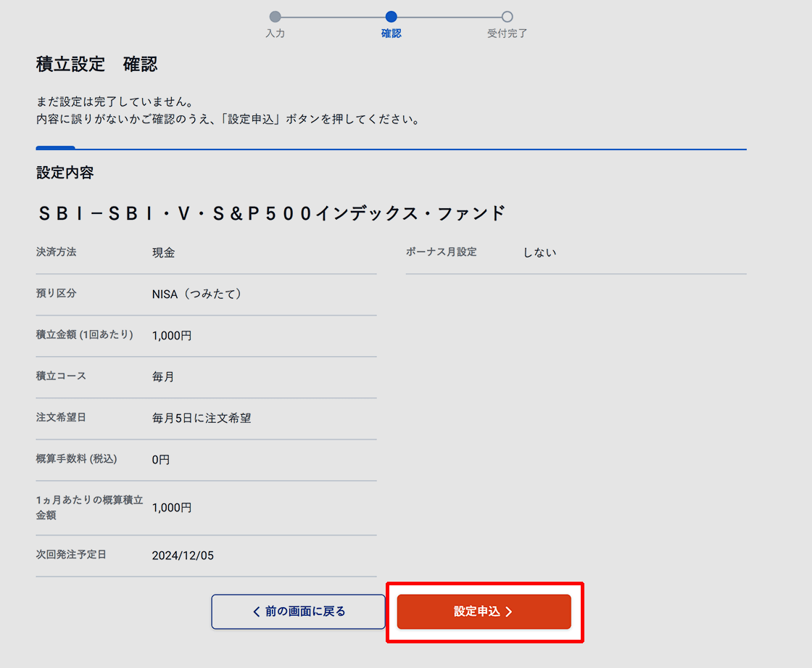Click the 注文希望日 label
The width and height of the screenshot is (812, 668).
click(x=61, y=417)
